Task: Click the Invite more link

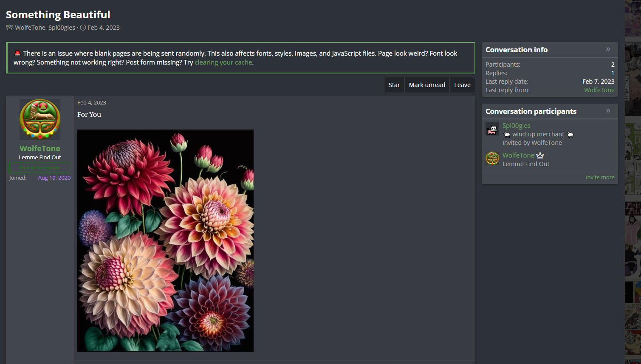Action: (600, 178)
